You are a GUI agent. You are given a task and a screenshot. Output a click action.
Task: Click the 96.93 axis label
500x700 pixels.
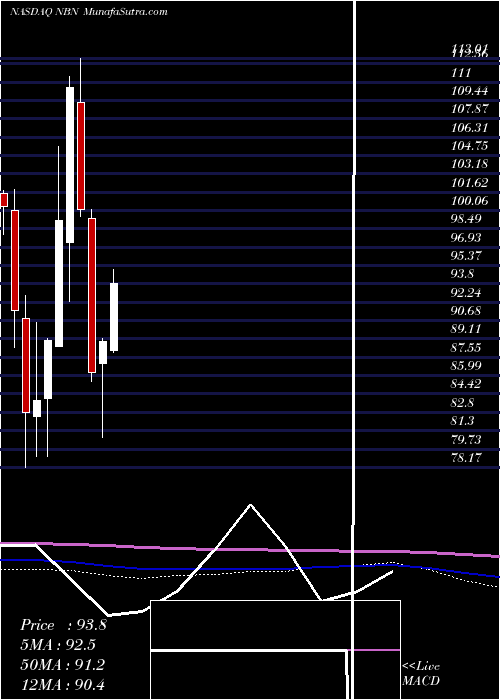point(466,238)
